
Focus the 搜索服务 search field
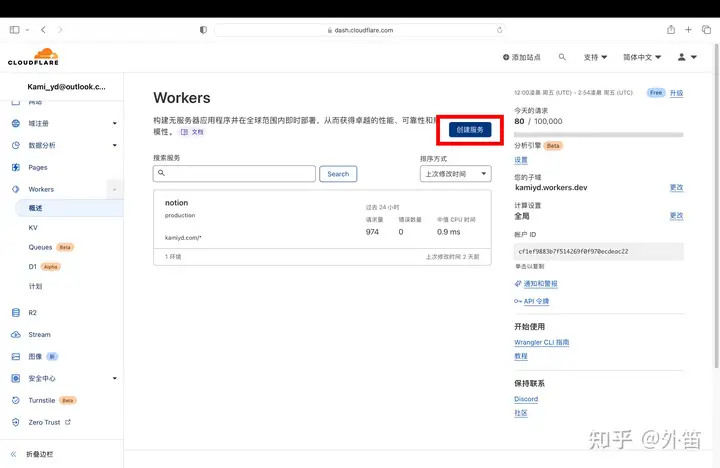234,174
